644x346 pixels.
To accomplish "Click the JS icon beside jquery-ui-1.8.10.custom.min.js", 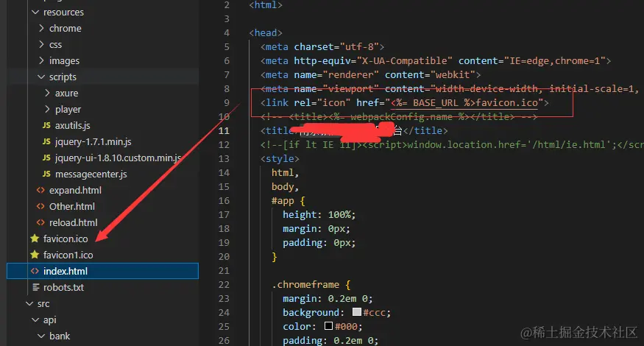I will point(47,158).
